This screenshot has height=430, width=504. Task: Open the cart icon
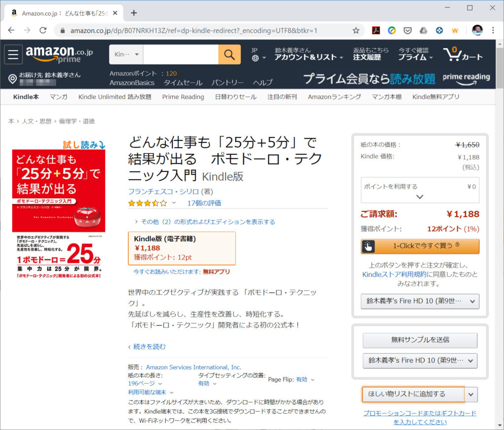[x=463, y=54]
